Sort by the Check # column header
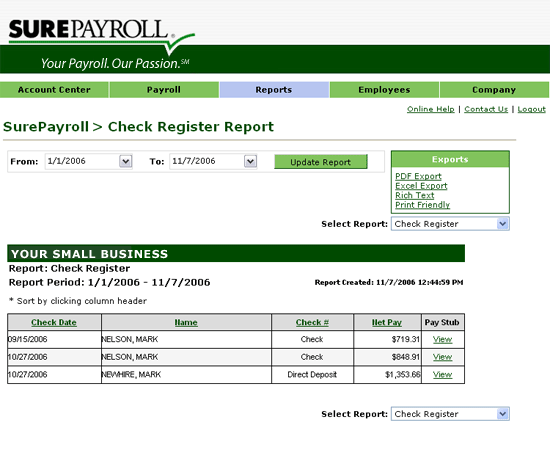The image size is (550, 450). 312,322
